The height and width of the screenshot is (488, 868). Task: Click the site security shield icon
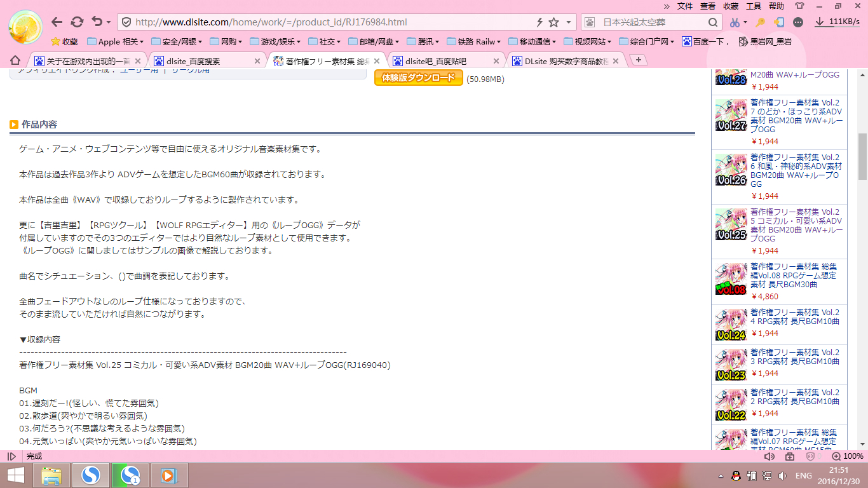(126, 22)
